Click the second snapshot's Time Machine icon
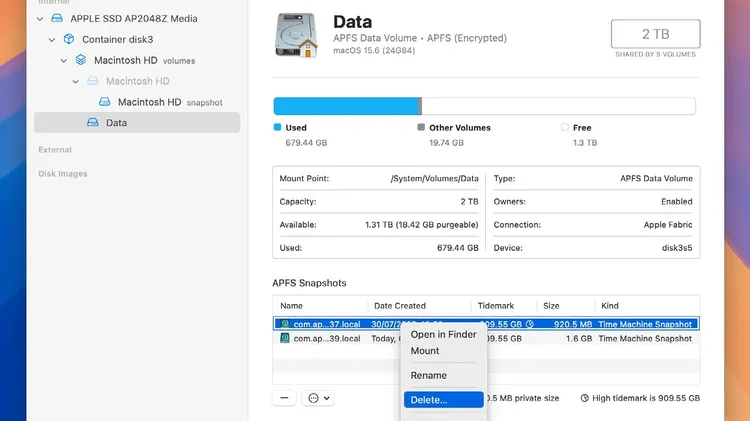Viewport: 750px width, 421px height. pyautogui.click(x=285, y=339)
